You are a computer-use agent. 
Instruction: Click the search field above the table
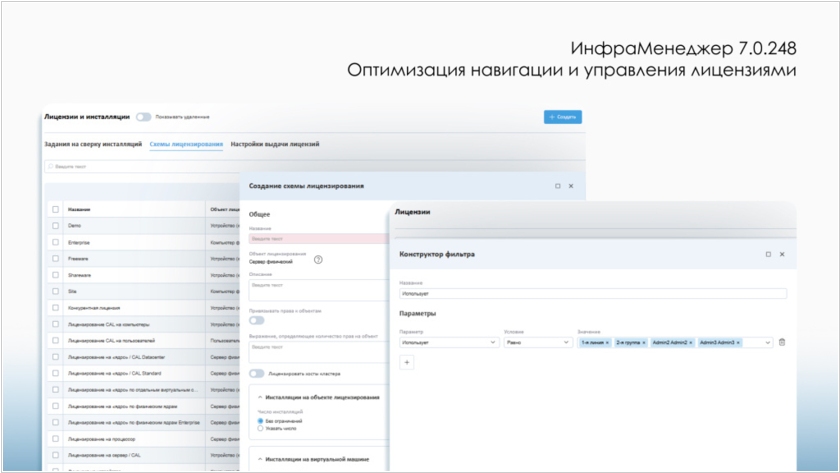coord(140,166)
